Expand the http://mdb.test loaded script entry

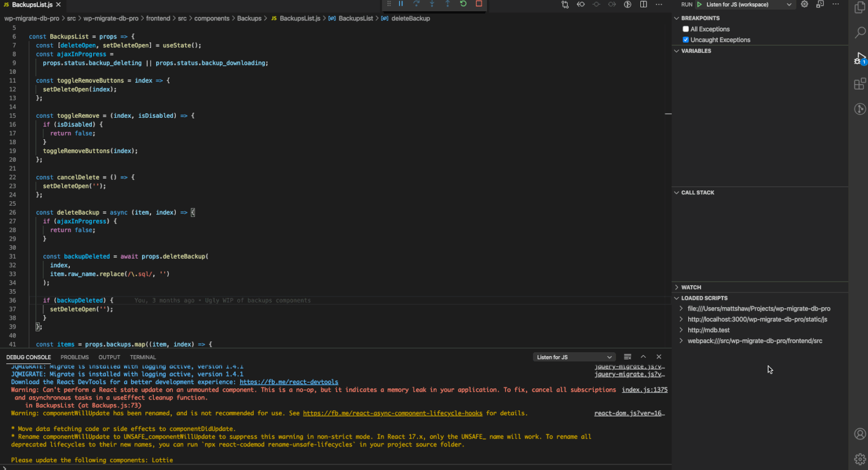click(681, 330)
